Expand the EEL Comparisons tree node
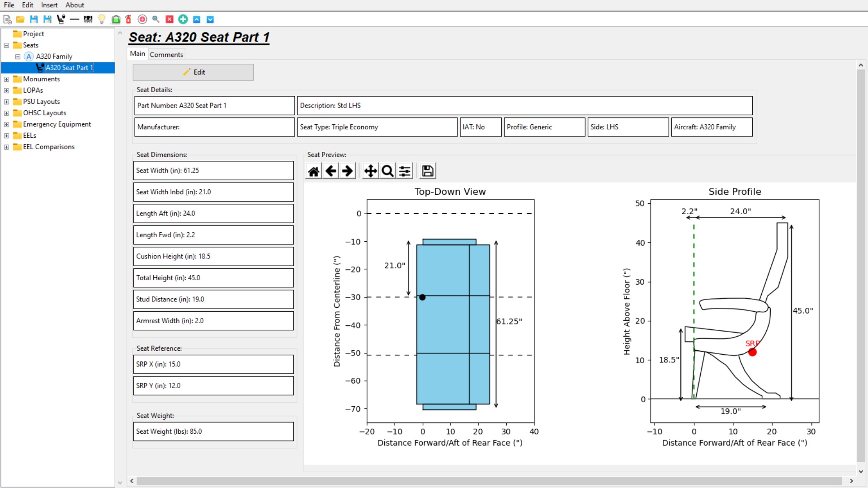The height and width of the screenshot is (488, 868). pyautogui.click(x=7, y=147)
